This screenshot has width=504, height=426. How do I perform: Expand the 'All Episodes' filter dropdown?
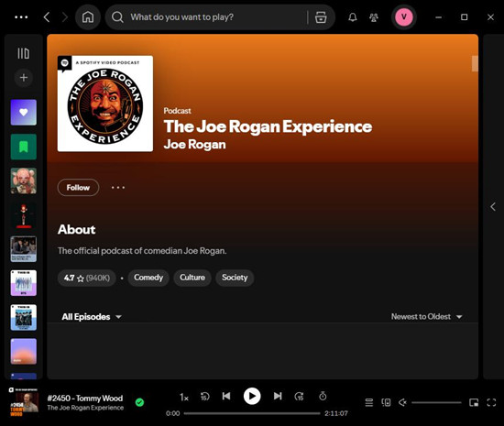click(x=92, y=317)
